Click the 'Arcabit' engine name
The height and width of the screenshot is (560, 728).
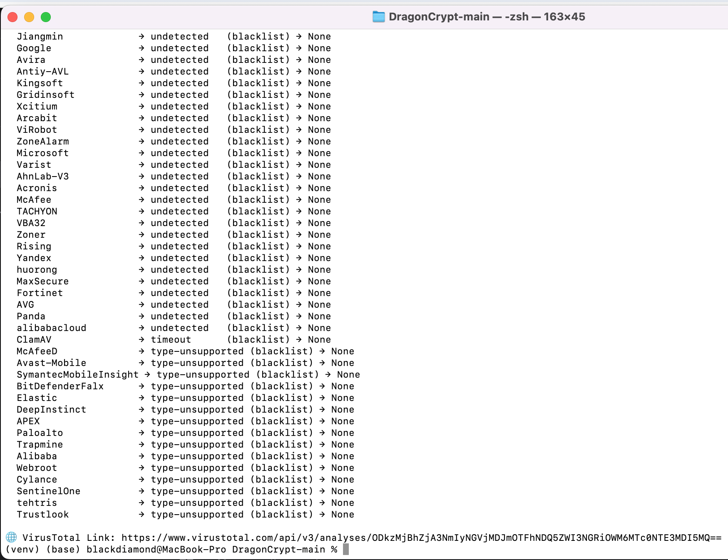(x=37, y=118)
